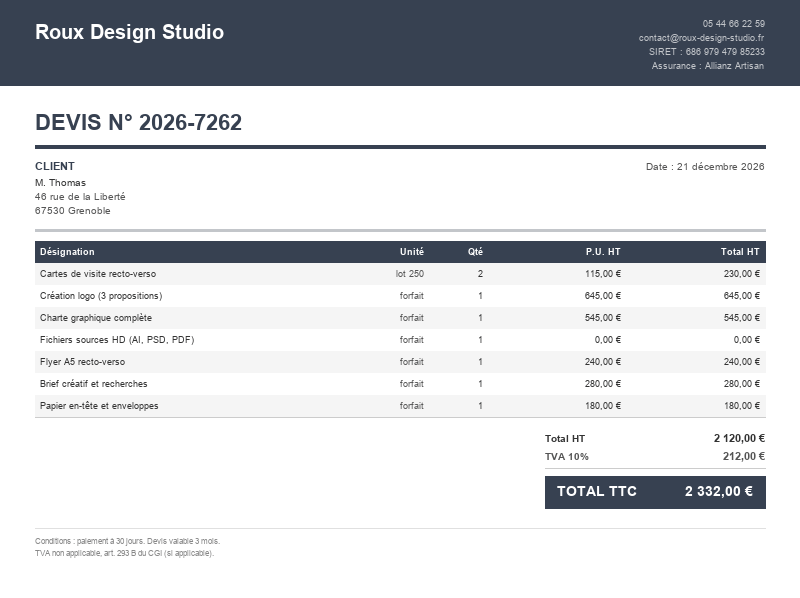Screen dimensions: 800x598
Task: Click the Roux Design Studio company name
Action: point(130,32)
